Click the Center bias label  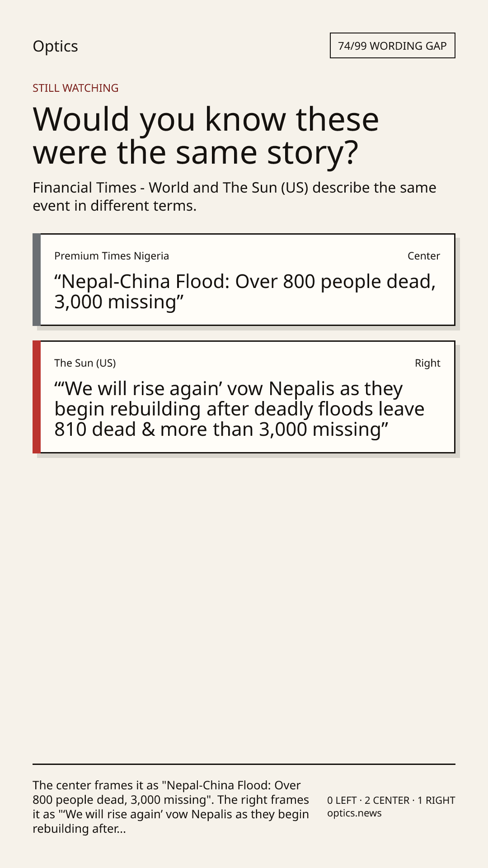coord(424,256)
